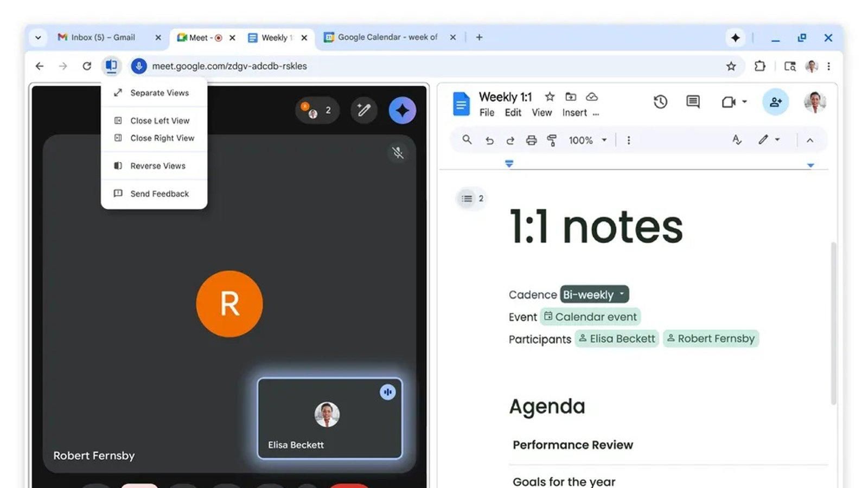Open the File menu in Google Docs
The height and width of the screenshot is (488, 868).
click(x=487, y=113)
